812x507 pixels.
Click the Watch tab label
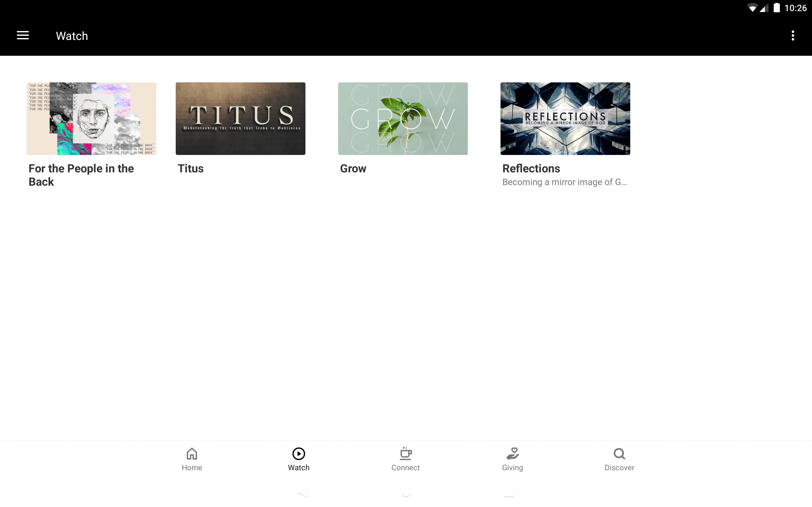tap(299, 467)
